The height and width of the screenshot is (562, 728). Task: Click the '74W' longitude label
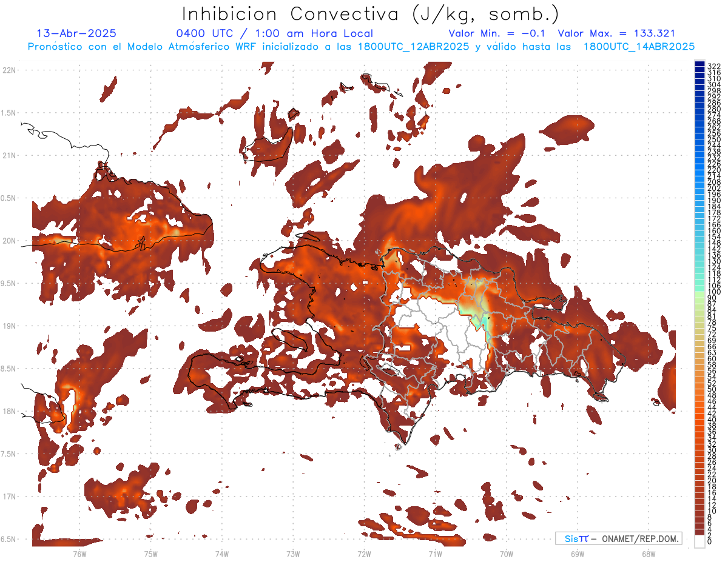[x=222, y=554]
